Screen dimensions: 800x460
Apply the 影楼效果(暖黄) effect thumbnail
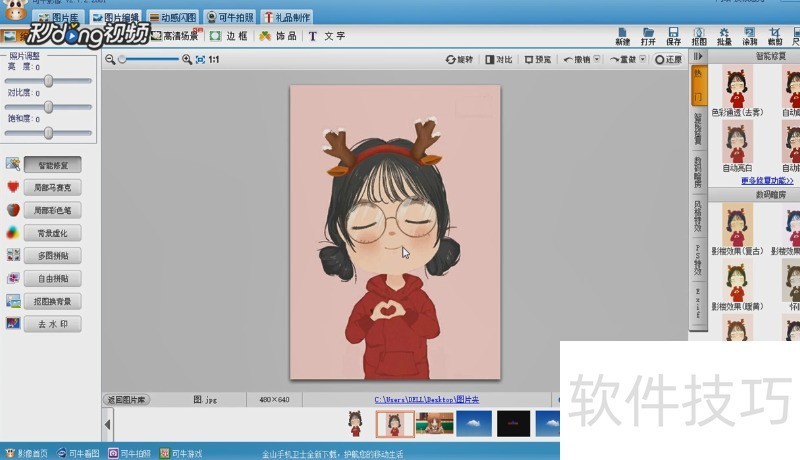(737, 281)
